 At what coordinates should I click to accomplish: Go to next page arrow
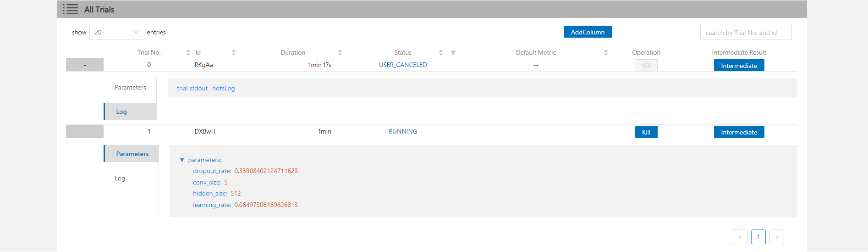pyautogui.click(x=776, y=237)
